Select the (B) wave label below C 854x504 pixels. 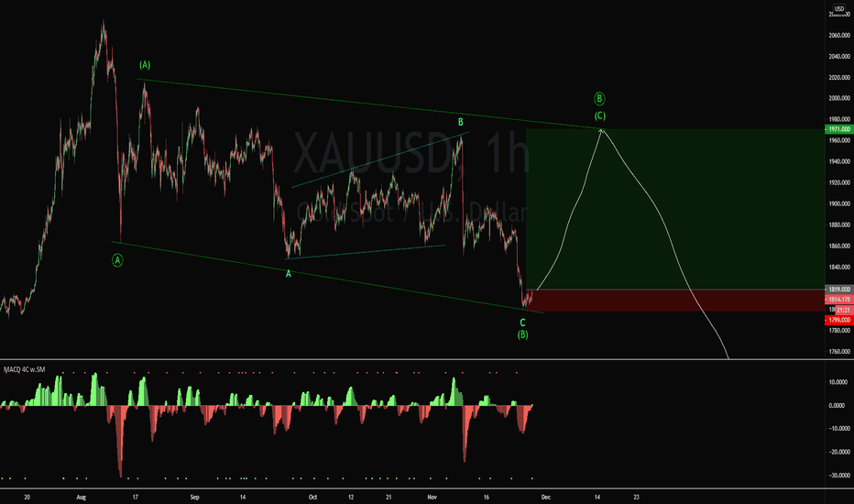[522, 334]
